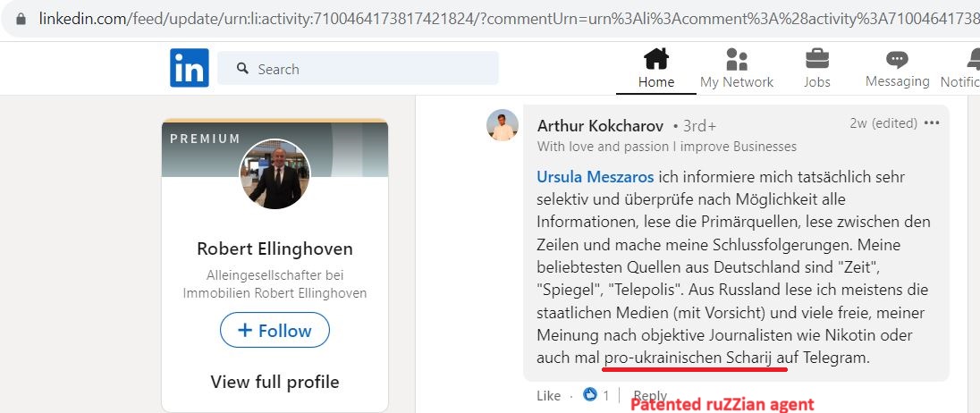Open the View full profile link
The width and height of the screenshot is (980, 413).
(x=275, y=382)
